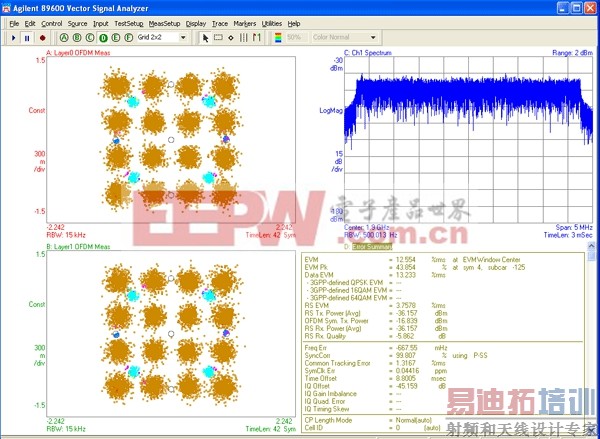600x439 pixels.
Task: Click 'RS Rx. Quality' row label
Action: tap(325, 336)
